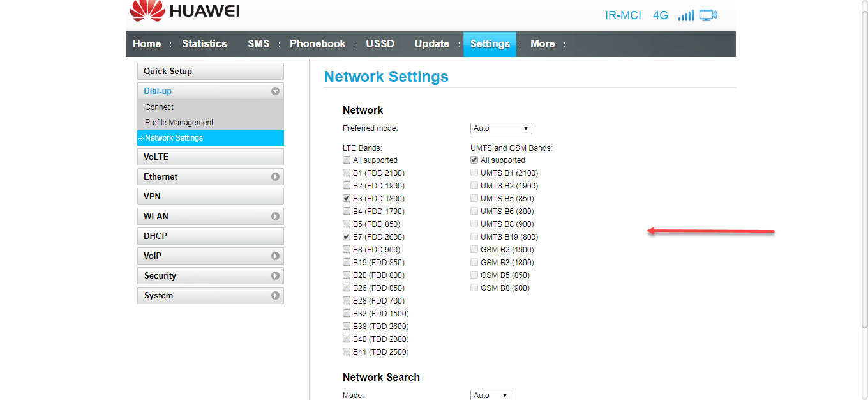Click the WLAN monitor status icon

[x=708, y=15]
